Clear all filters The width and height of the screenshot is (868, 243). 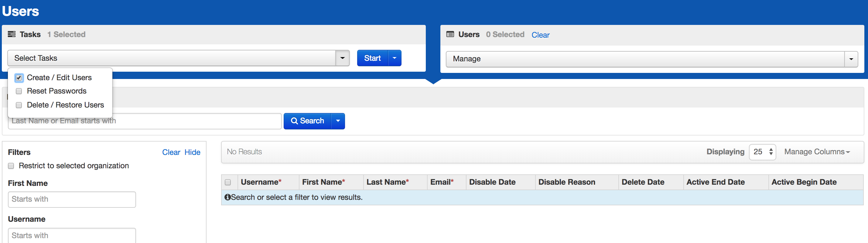(171, 152)
